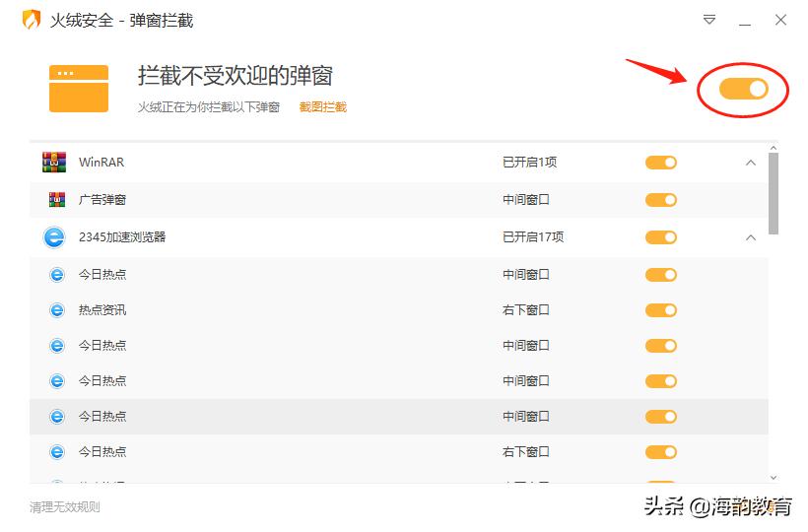Click the Huorong flame logo in title bar
Image resolution: width=808 pixels, height=532 pixels.
point(31,20)
